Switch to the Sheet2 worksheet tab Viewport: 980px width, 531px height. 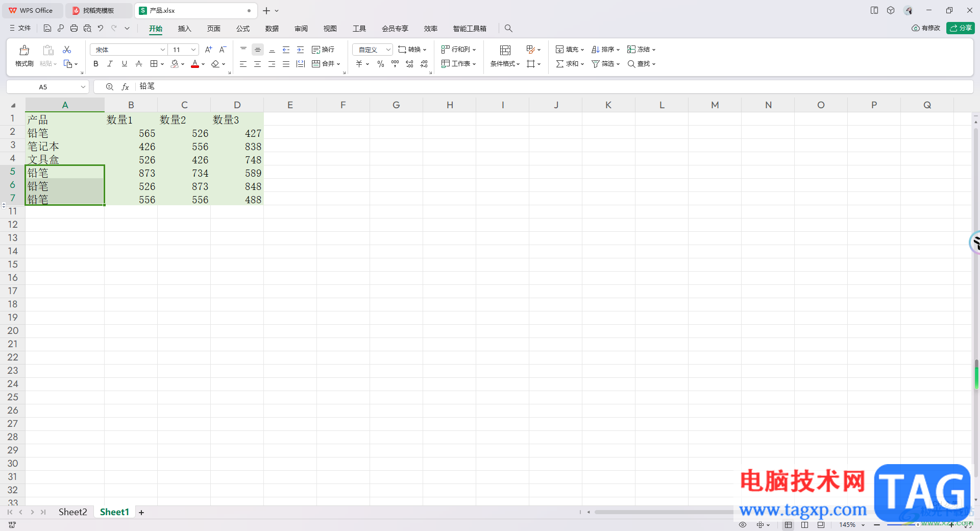pyautogui.click(x=73, y=512)
